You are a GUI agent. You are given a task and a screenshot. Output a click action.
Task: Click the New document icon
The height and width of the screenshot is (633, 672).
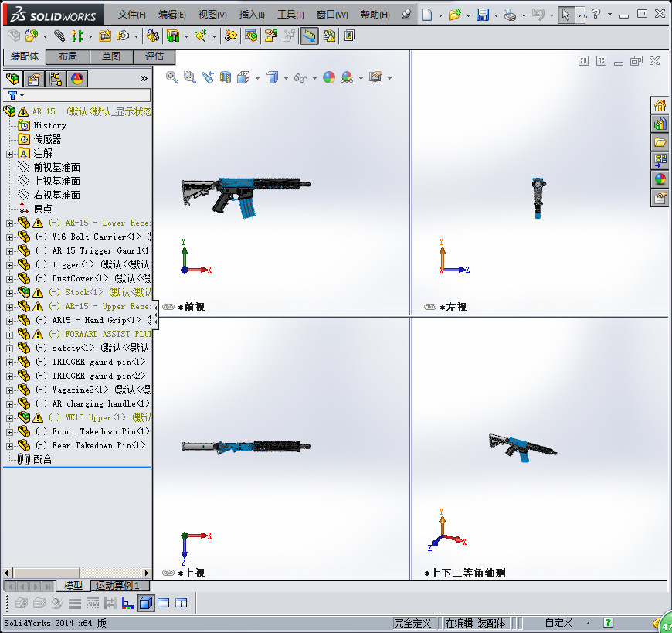coord(426,15)
